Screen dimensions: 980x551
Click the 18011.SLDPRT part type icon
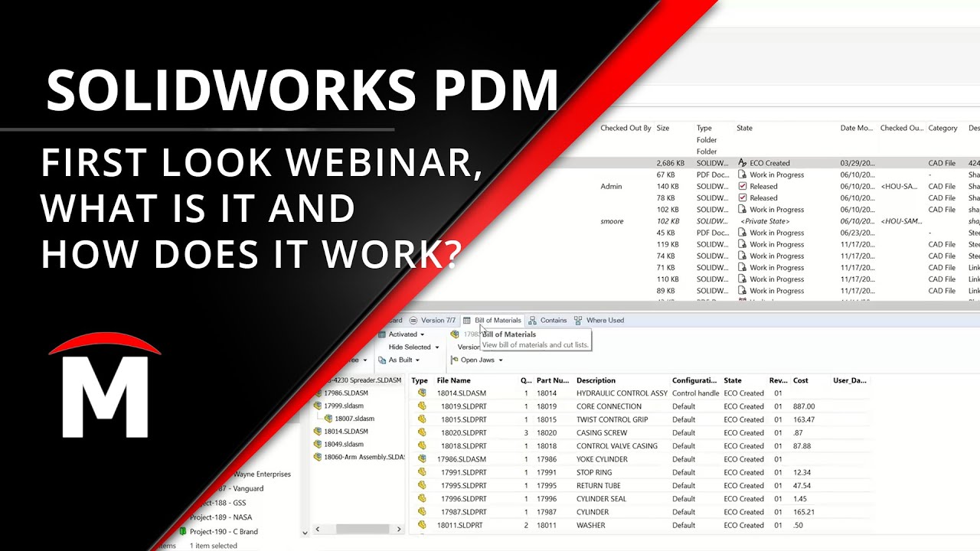click(422, 525)
